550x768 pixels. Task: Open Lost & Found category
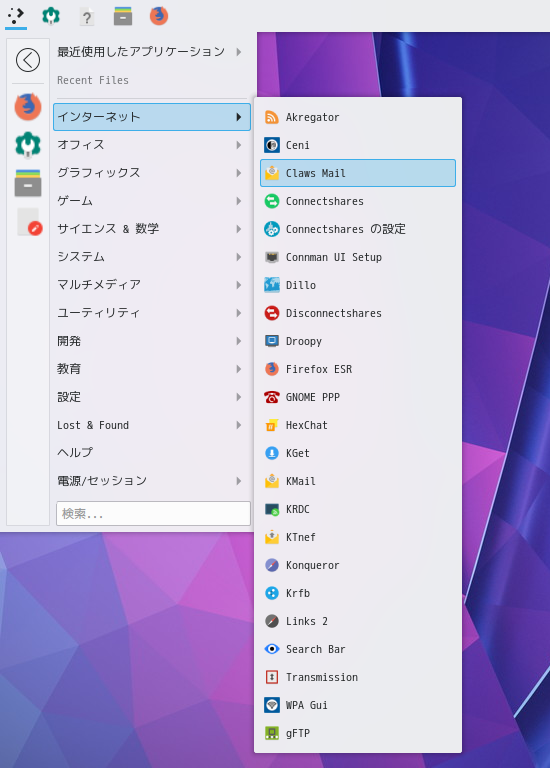coord(152,425)
